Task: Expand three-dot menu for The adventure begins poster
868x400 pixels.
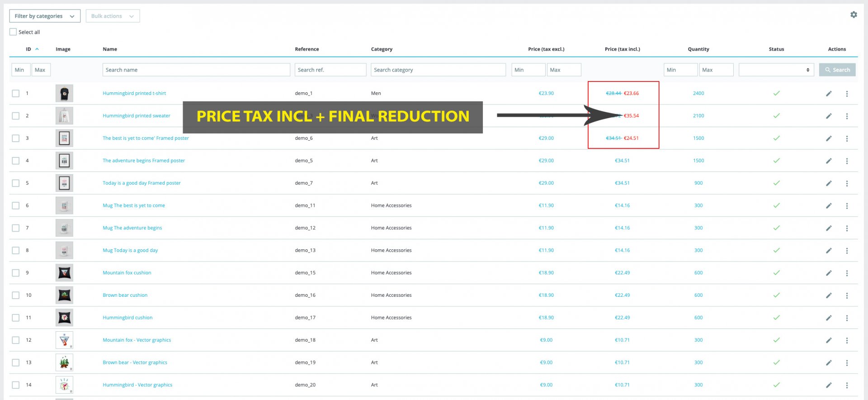Action: coord(847,161)
